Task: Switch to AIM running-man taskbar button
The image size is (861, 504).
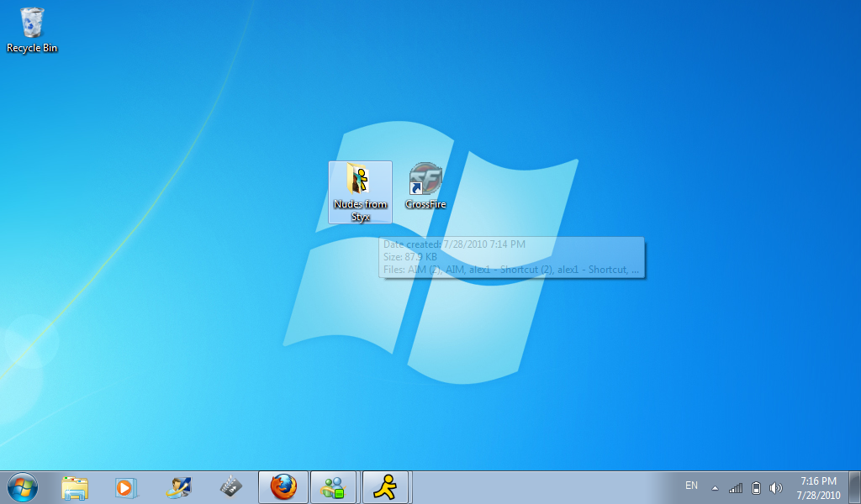Action: pos(386,487)
